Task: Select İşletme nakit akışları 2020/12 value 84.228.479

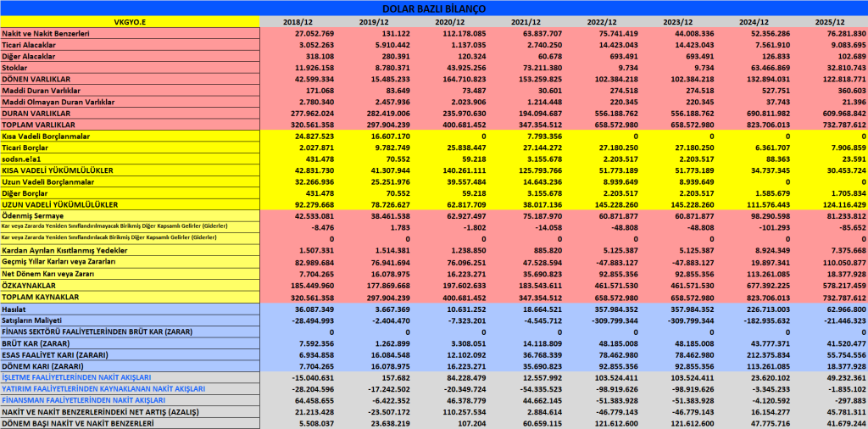Action: tap(465, 377)
